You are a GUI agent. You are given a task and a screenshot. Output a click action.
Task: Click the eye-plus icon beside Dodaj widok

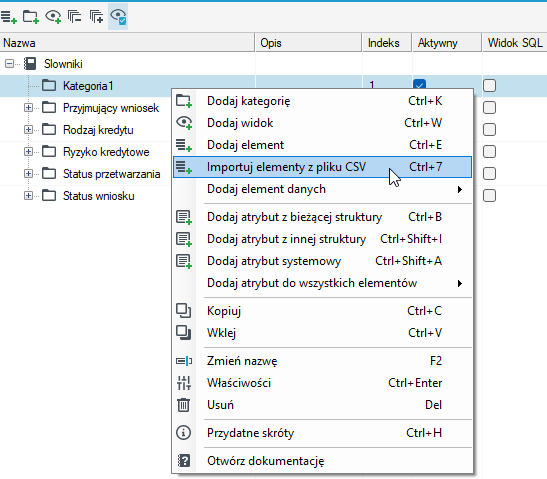pos(184,123)
